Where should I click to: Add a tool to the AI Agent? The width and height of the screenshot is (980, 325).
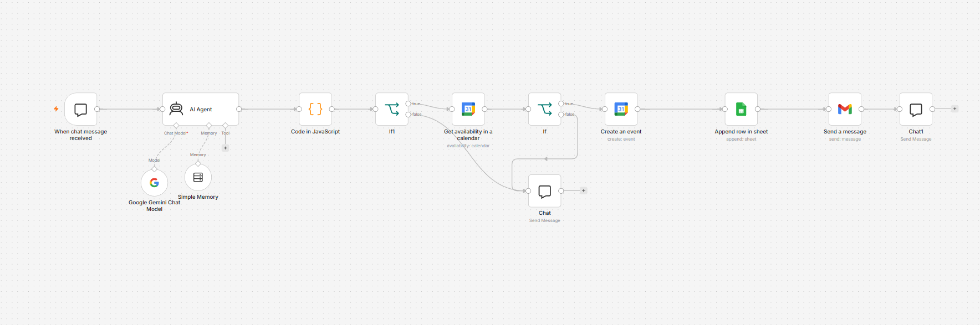pyautogui.click(x=225, y=148)
